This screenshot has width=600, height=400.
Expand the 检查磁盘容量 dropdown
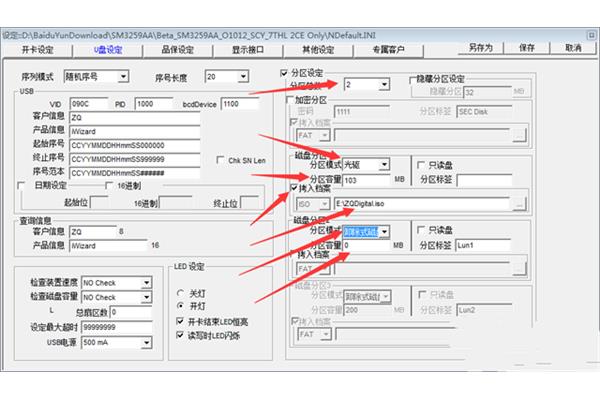(146, 297)
